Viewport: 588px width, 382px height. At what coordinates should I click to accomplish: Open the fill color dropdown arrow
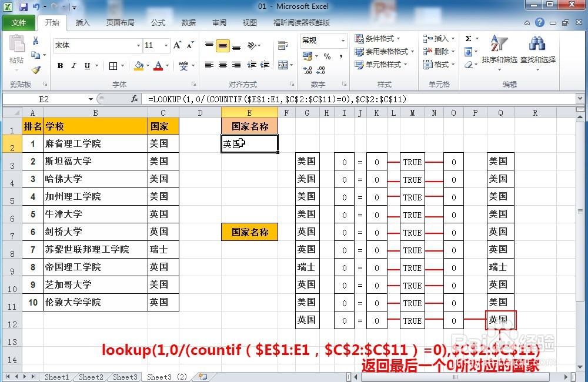[148, 66]
